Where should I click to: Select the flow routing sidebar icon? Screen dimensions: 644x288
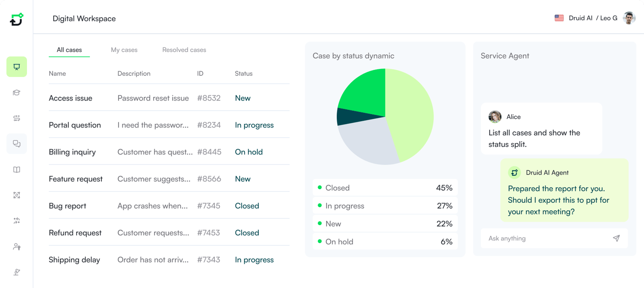click(16, 118)
